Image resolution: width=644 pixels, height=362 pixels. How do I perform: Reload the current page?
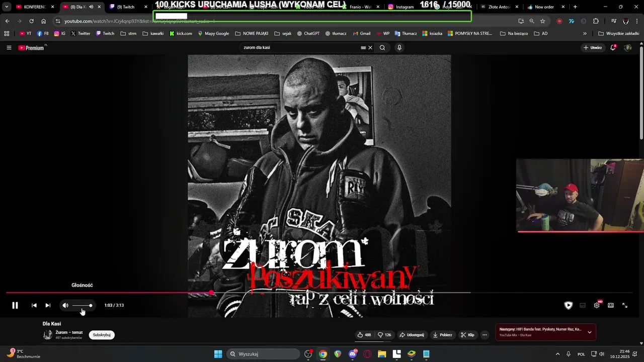pyautogui.click(x=31, y=21)
